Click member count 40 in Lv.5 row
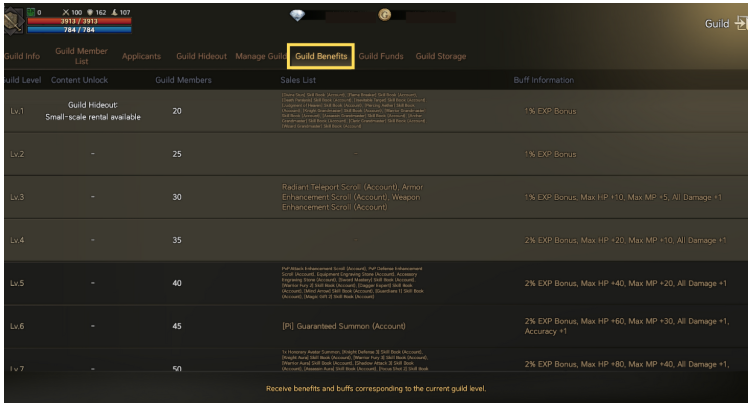Viewport: 754px width, 408px height. coord(177,283)
